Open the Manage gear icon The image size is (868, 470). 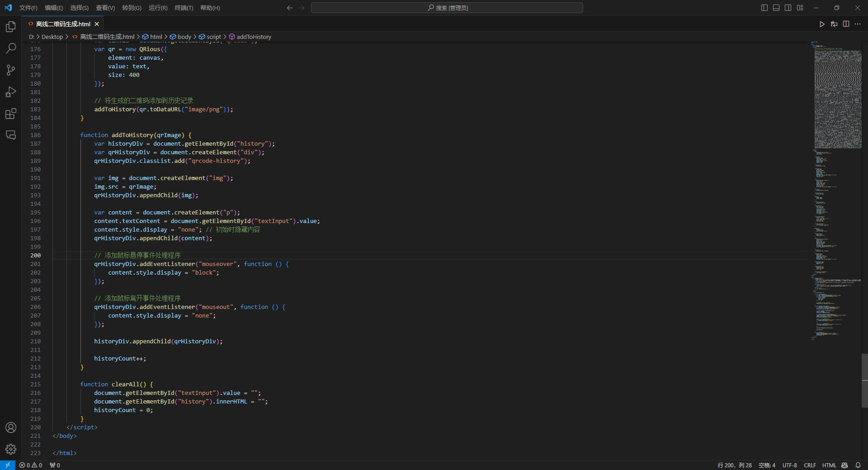[x=11, y=449]
